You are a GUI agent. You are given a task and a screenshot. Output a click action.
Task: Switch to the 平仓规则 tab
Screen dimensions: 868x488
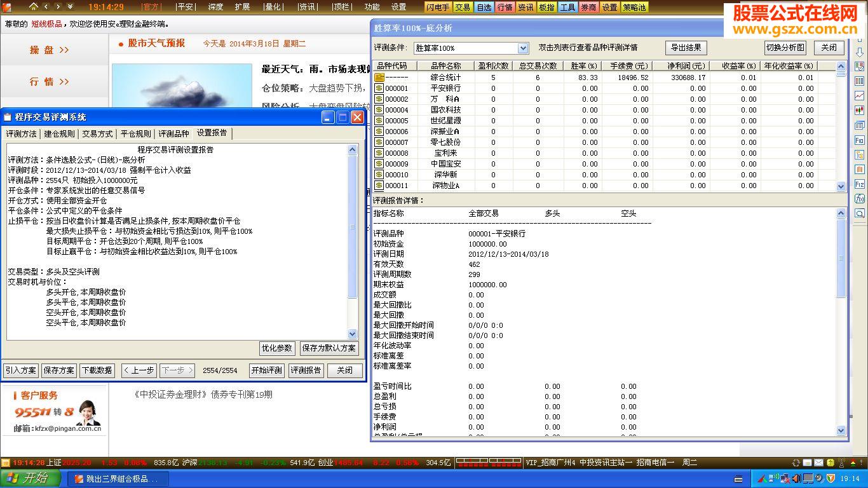point(136,133)
